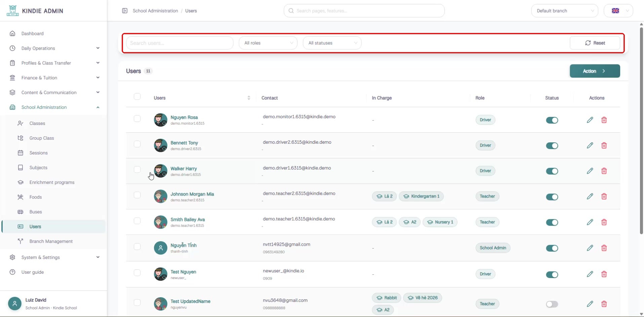Collapse School Administration sidebar section
The width and height of the screenshot is (644, 317).
(x=55, y=107)
